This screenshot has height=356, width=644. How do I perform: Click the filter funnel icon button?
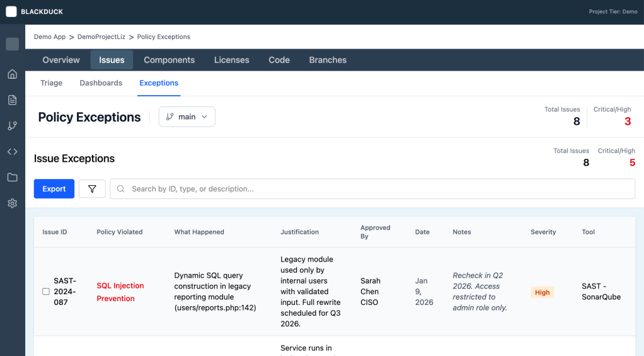92,189
